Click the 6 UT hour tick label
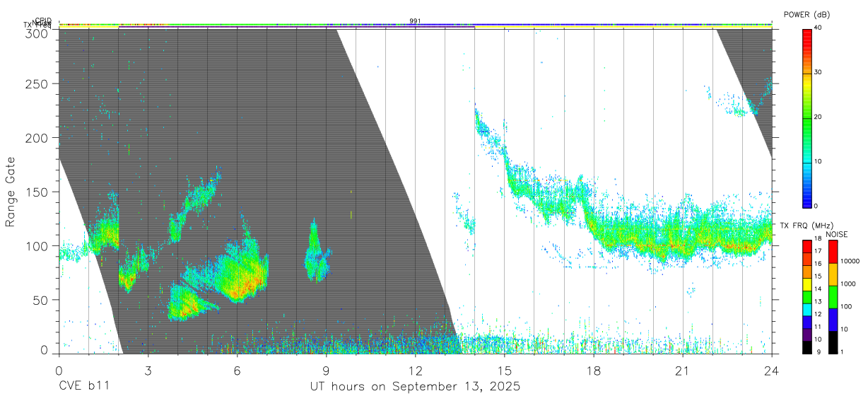Image resolution: width=868 pixels, height=401 pixels. click(237, 371)
